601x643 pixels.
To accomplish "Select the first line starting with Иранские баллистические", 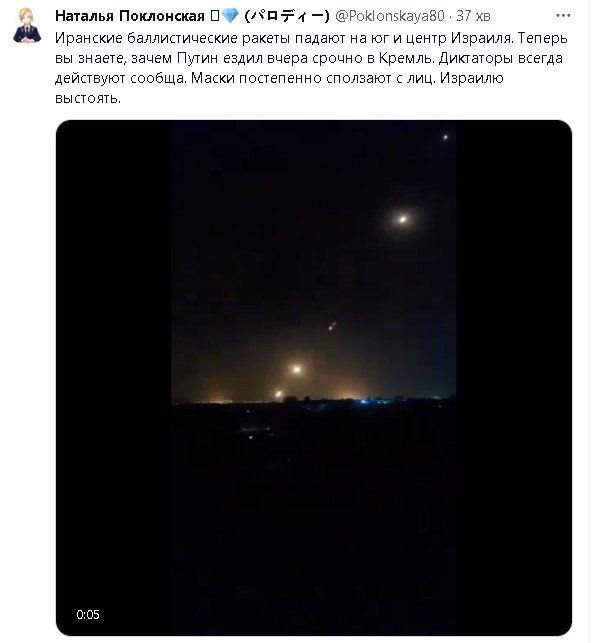I will [311, 38].
